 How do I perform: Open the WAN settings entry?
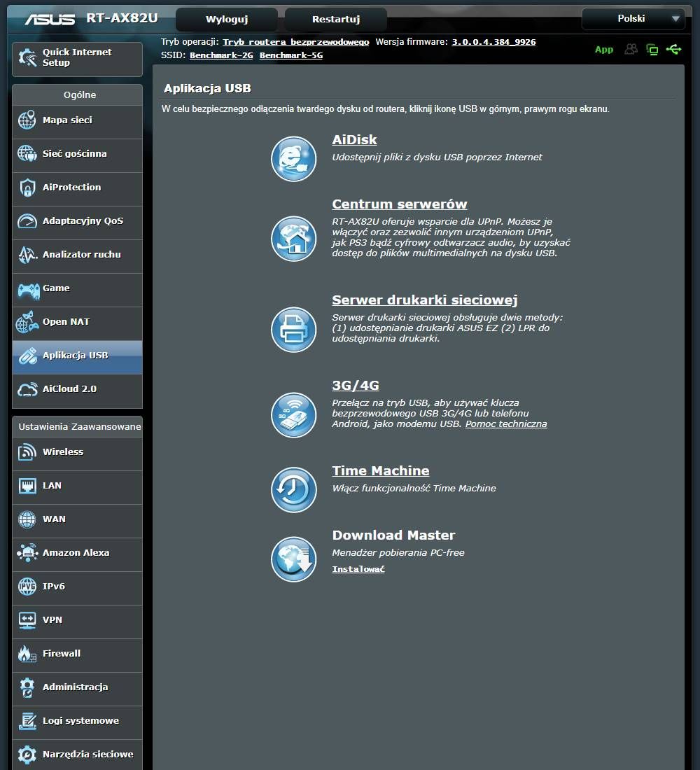77,521
